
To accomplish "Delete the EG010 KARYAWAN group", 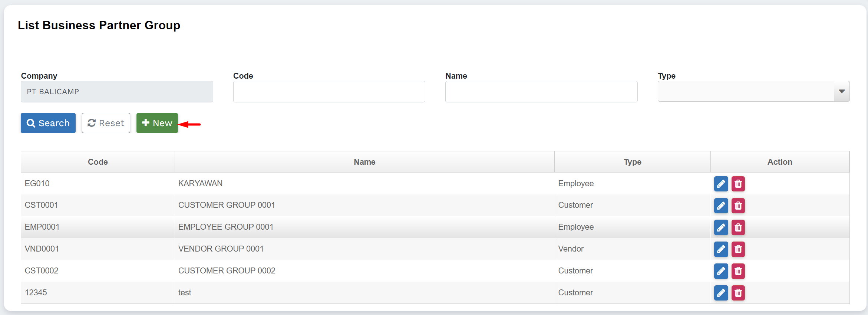I will (x=738, y=184).
